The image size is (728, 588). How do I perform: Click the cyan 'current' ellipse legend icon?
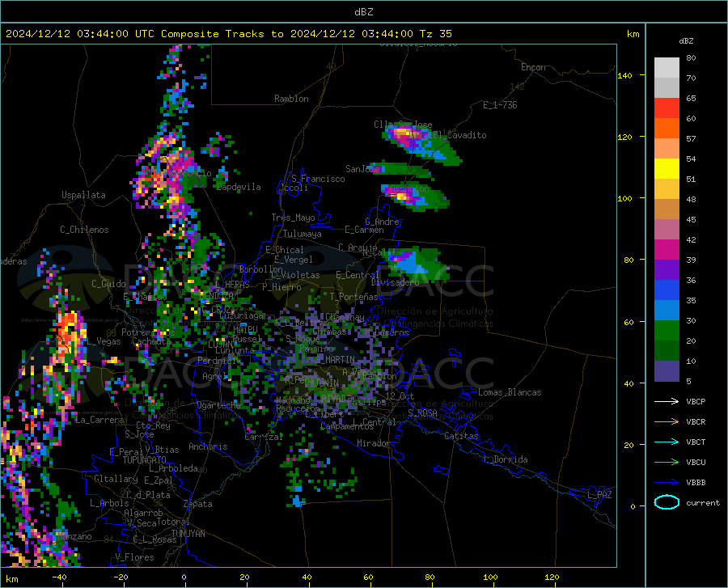(667, 502)
